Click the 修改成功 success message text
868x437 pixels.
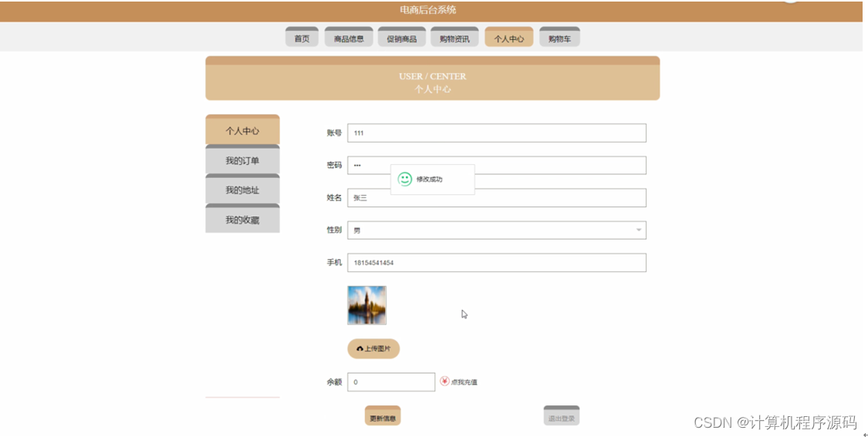pyautogui.click(x=429, y=180)
